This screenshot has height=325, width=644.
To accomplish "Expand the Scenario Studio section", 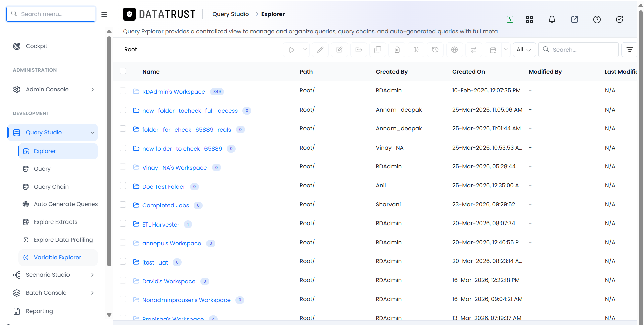I will [52, 275].
